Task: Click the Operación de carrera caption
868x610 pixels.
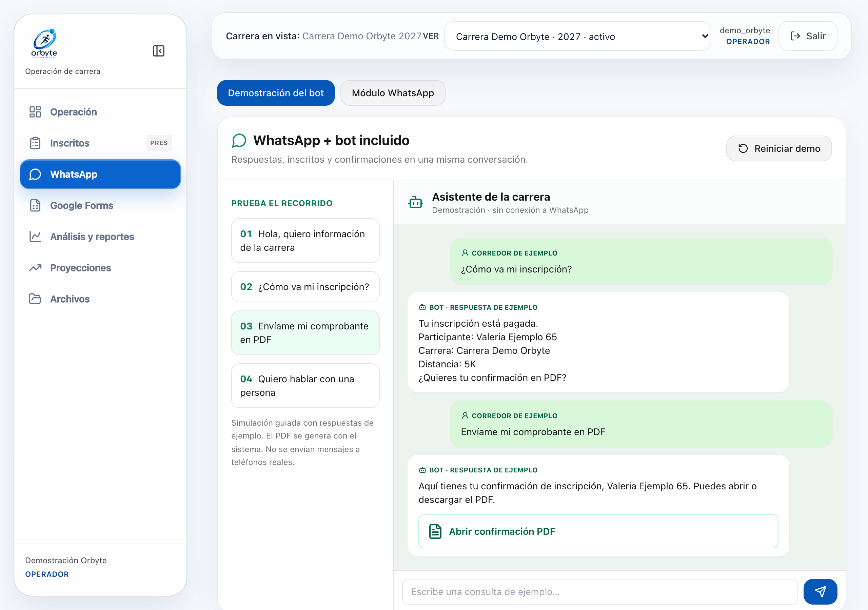Action: pos(63,72)
